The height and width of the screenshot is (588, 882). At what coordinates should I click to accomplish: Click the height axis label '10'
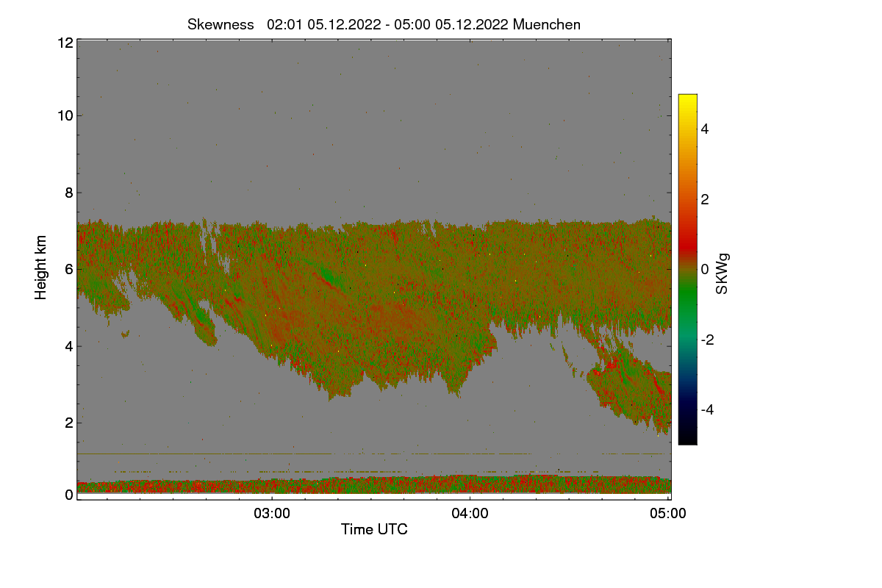[x=65, y=115]
